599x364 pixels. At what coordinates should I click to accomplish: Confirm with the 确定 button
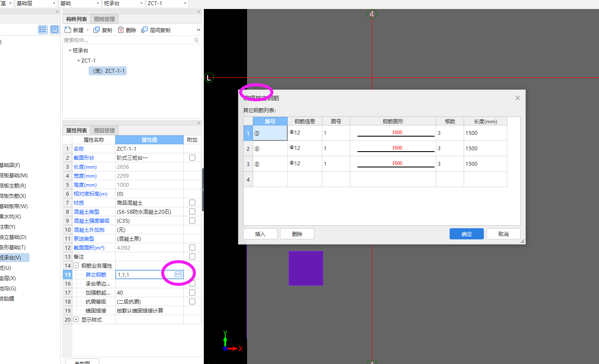click(x=467, y=234)
